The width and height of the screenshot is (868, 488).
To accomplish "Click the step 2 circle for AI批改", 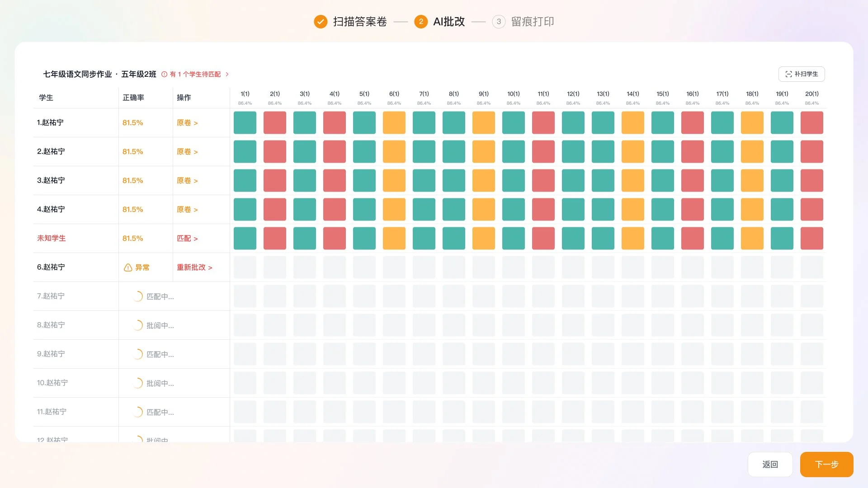I will (421, 22).
